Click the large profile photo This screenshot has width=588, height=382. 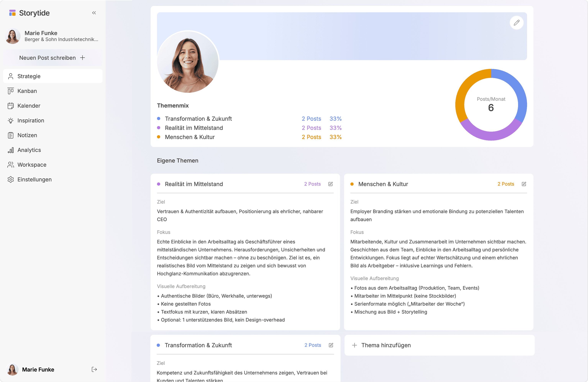pyautogui.click(x=188, y=62)
